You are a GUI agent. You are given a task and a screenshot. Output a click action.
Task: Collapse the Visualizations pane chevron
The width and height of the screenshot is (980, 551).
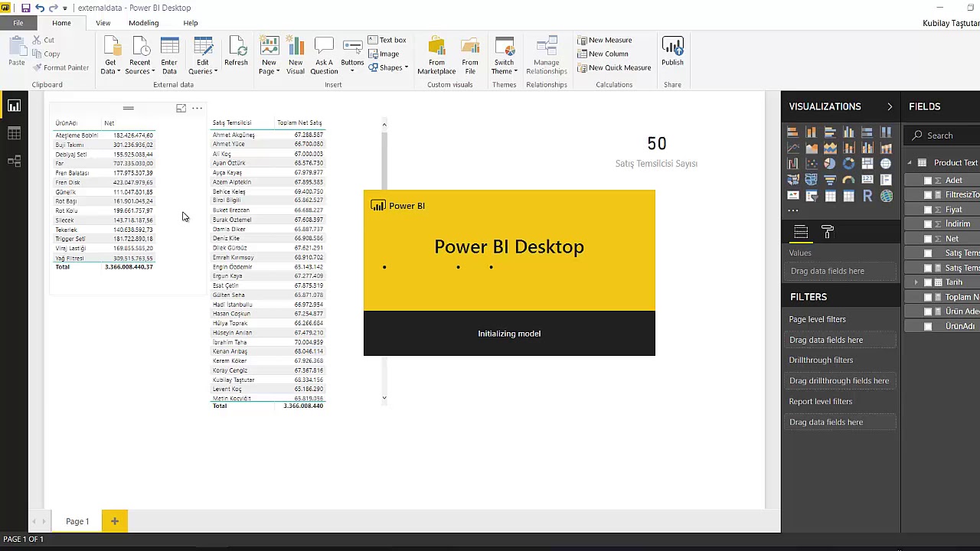point(890,106)
